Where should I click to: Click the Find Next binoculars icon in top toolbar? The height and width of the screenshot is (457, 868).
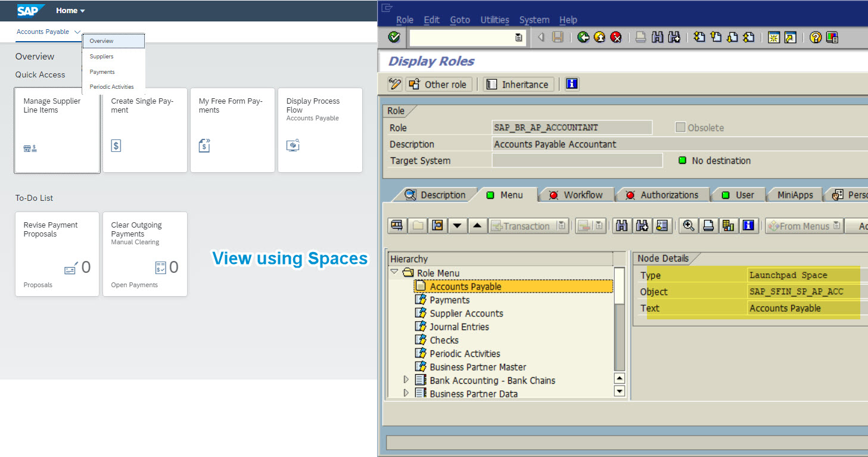coord(674,38)
